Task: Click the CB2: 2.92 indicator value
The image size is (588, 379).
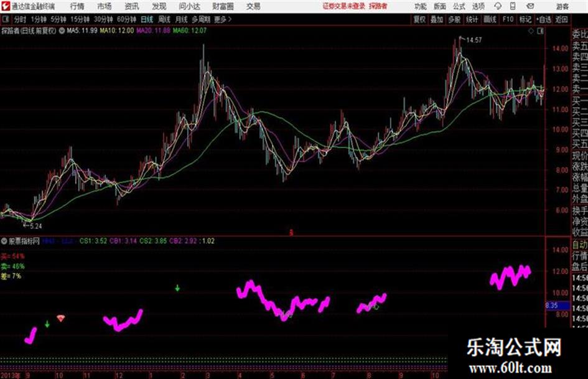Action: coord(183,241)
